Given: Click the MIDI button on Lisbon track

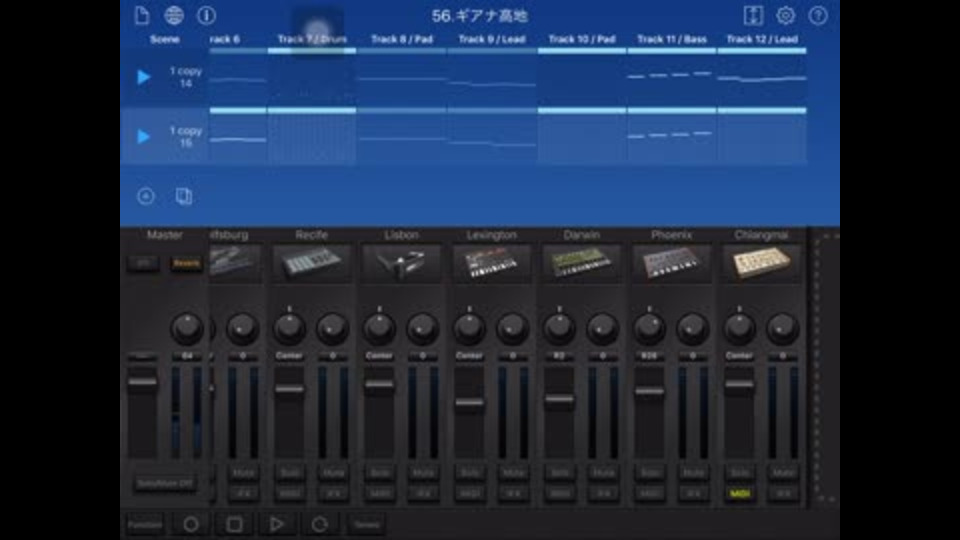Looking at the screenshot, I should click(379, 493).
